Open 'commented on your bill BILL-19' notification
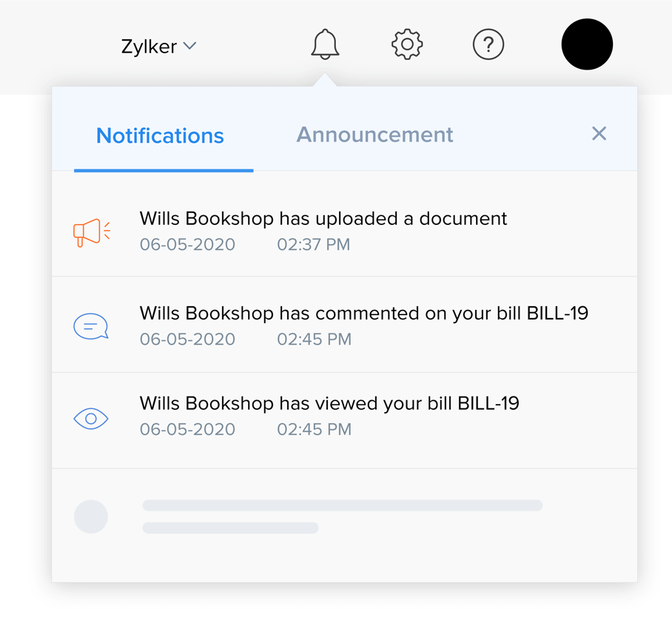This screenshot has width=672, height=631. (x=363, y=314)
